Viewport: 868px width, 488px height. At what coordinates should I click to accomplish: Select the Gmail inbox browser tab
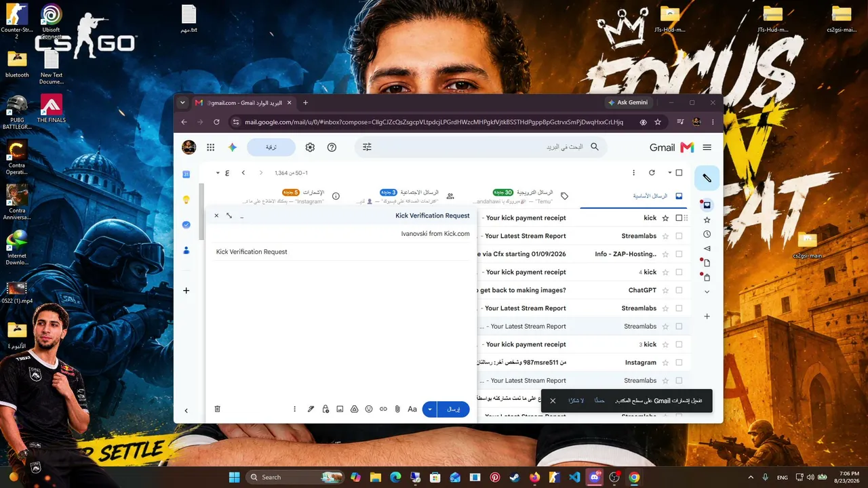[243, 103]
